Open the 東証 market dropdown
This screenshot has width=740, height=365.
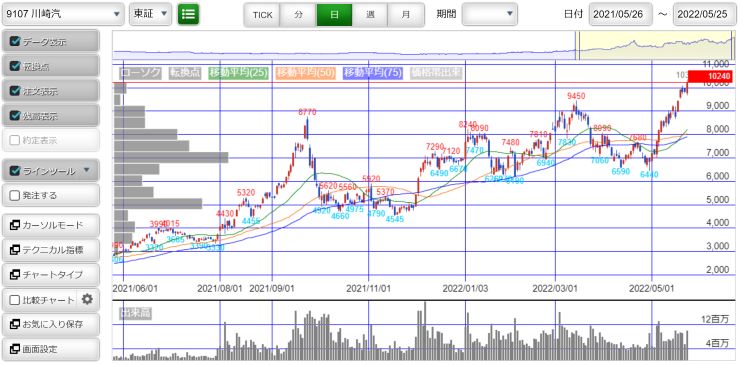[x=150, y=15]
